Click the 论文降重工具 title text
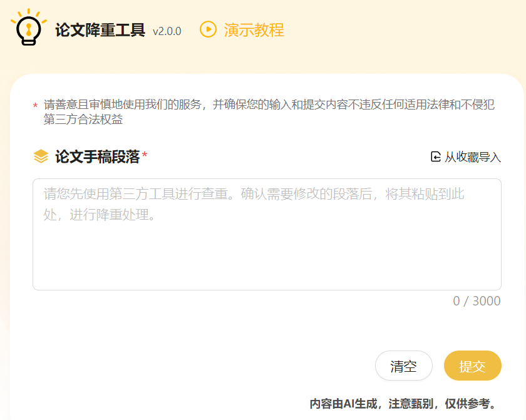The height and width of the screenshot is (420, 526). pyautogui.click(x=100, y=30)
